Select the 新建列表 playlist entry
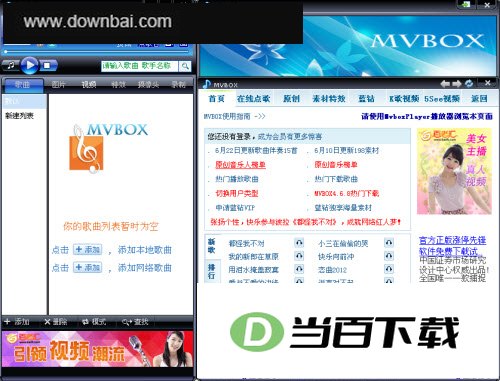The image size is (500, 381). click(x=19, y=116)
